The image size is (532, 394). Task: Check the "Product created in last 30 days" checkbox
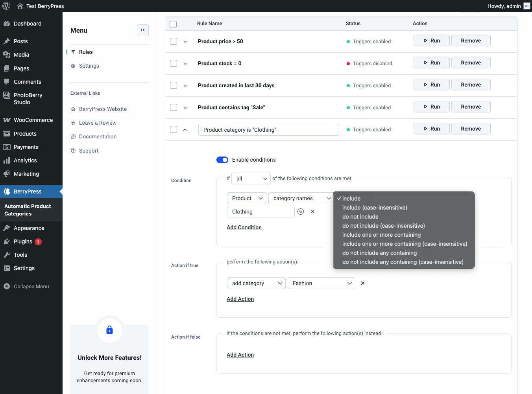coord(174,85)
